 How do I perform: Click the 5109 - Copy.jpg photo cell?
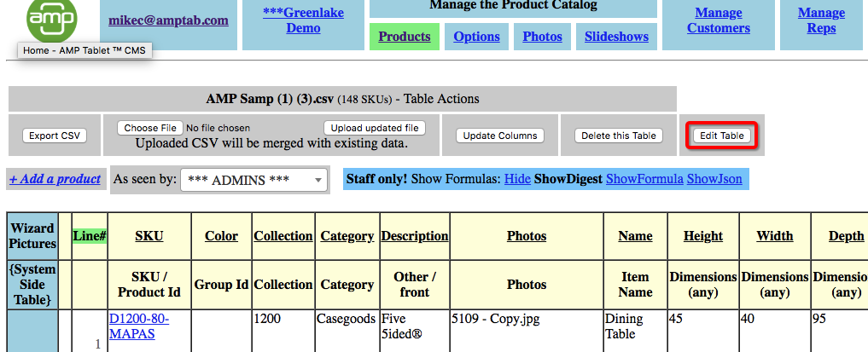pos(527,331)
